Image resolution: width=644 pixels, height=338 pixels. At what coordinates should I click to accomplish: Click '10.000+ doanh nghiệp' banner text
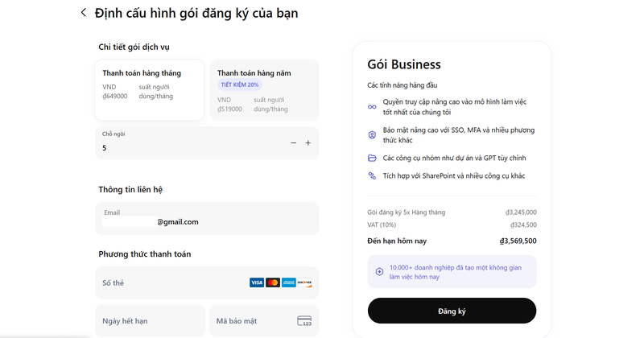point(456,272)
